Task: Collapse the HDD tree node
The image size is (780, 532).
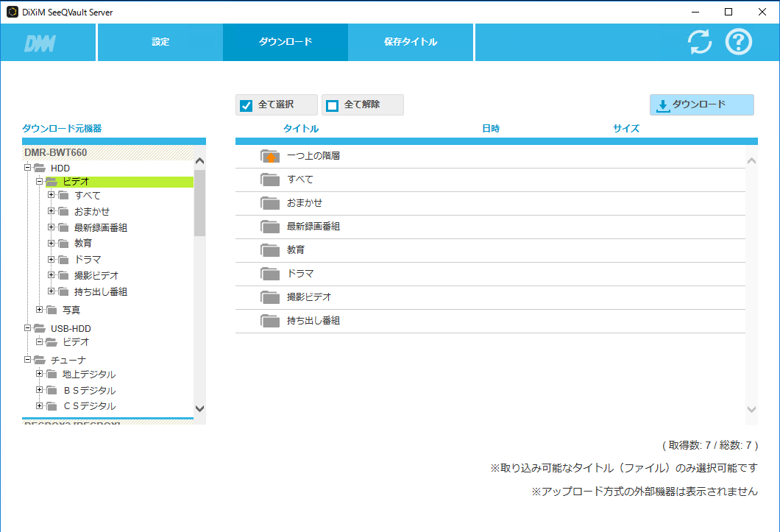Action: [x=28, y=168]
